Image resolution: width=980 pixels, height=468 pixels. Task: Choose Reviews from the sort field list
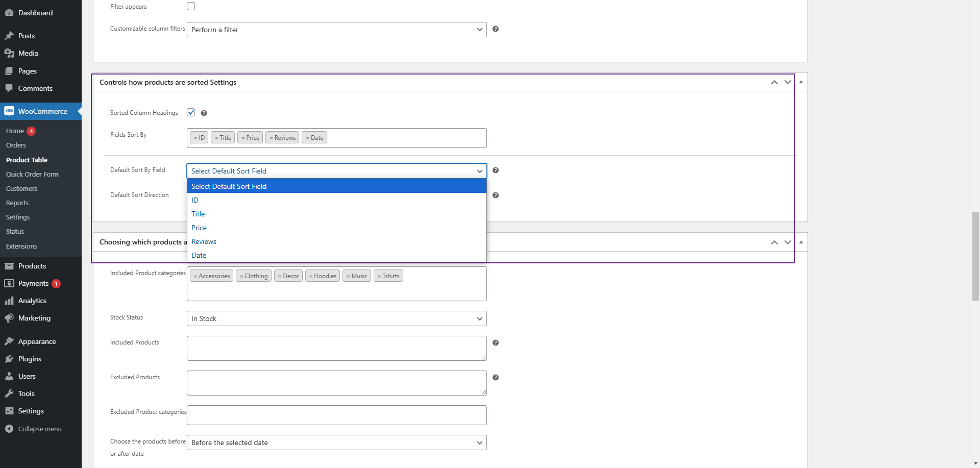click(336, 241)
